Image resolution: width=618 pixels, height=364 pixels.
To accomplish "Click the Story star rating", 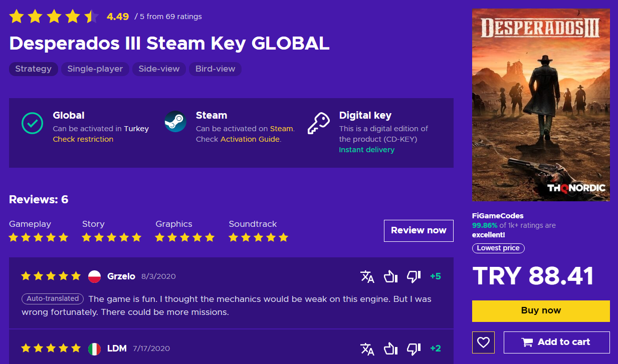I will [112, 237].
